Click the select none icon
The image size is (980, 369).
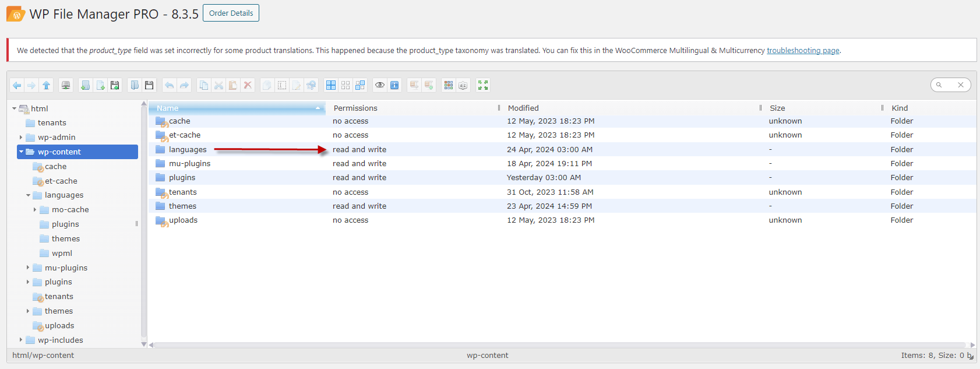tap(346, 85)
